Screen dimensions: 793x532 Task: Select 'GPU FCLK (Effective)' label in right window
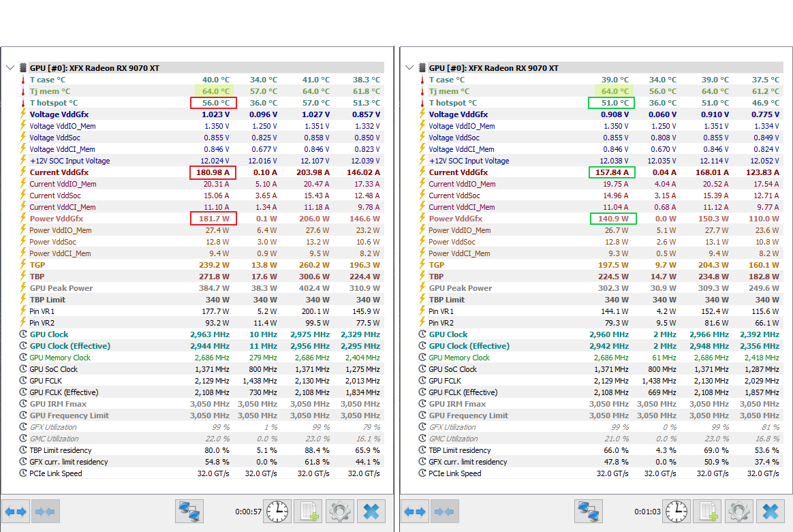coord(463,392)
